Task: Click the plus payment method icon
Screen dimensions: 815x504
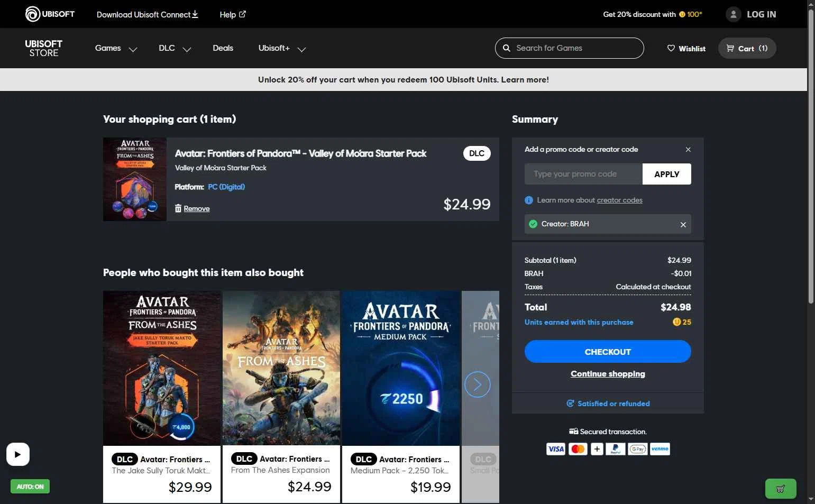Action: 597,449
